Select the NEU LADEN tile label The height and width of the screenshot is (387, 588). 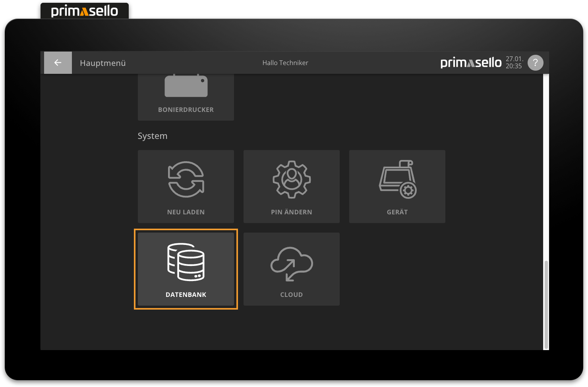[x=186, y=212]
